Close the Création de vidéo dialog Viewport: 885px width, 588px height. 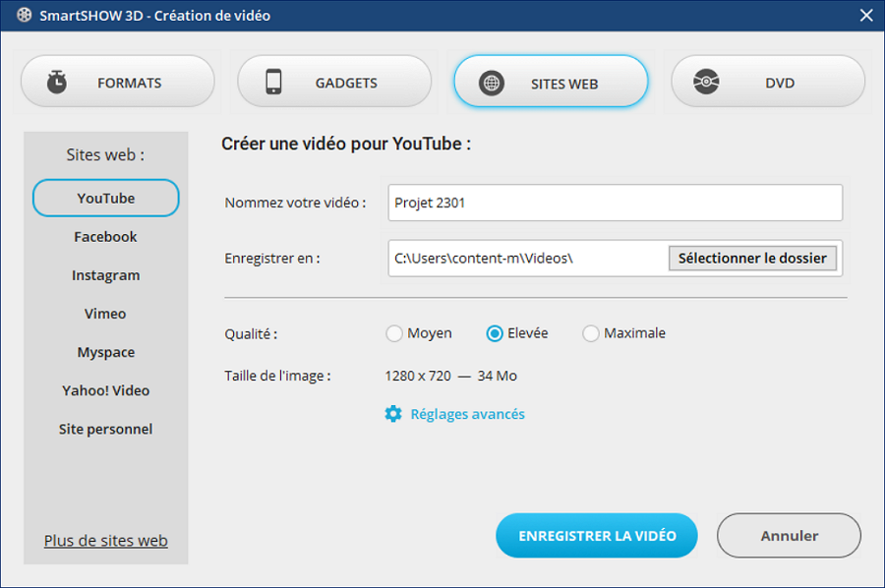pos(866,15)
